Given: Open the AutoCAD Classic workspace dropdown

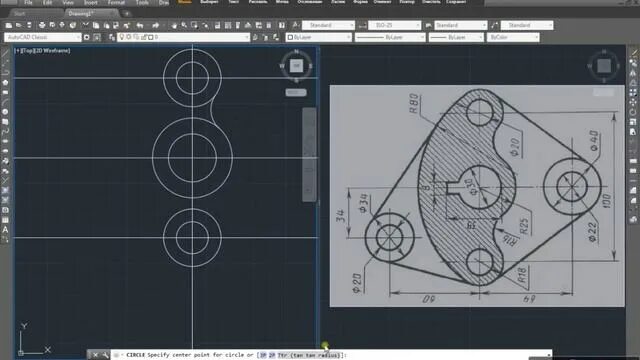Looking at the screenshot, I should click(x=42, y=37).
